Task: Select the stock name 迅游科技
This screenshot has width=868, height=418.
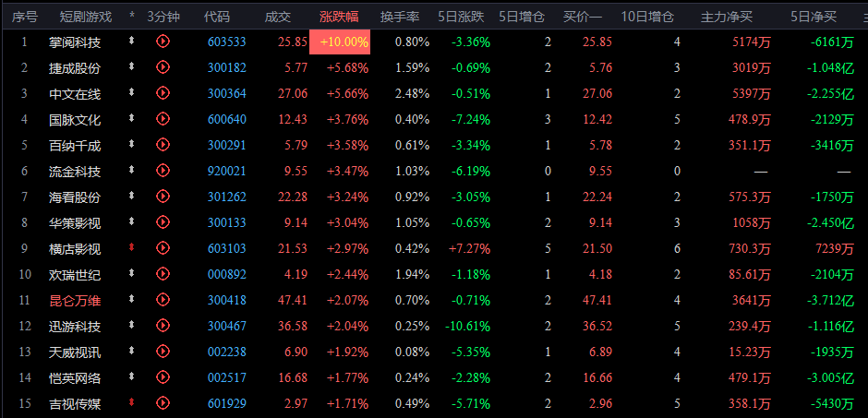Action: tap(76, 327)
